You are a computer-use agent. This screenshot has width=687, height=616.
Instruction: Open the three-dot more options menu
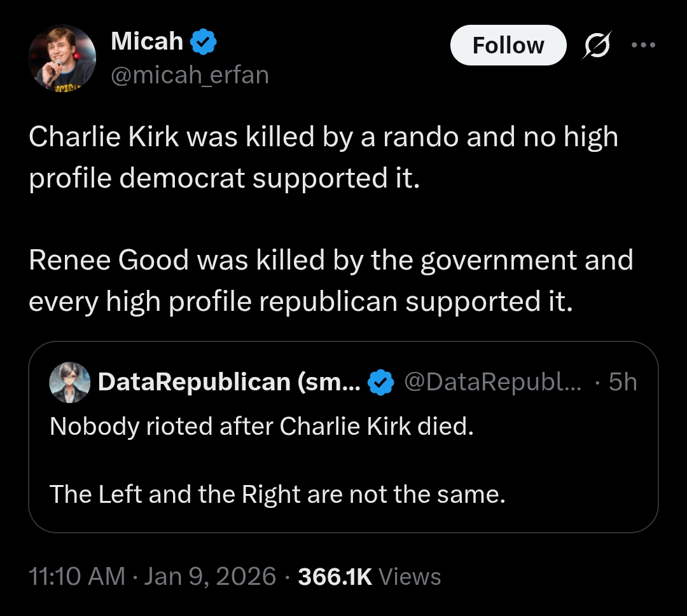(642, 44)
